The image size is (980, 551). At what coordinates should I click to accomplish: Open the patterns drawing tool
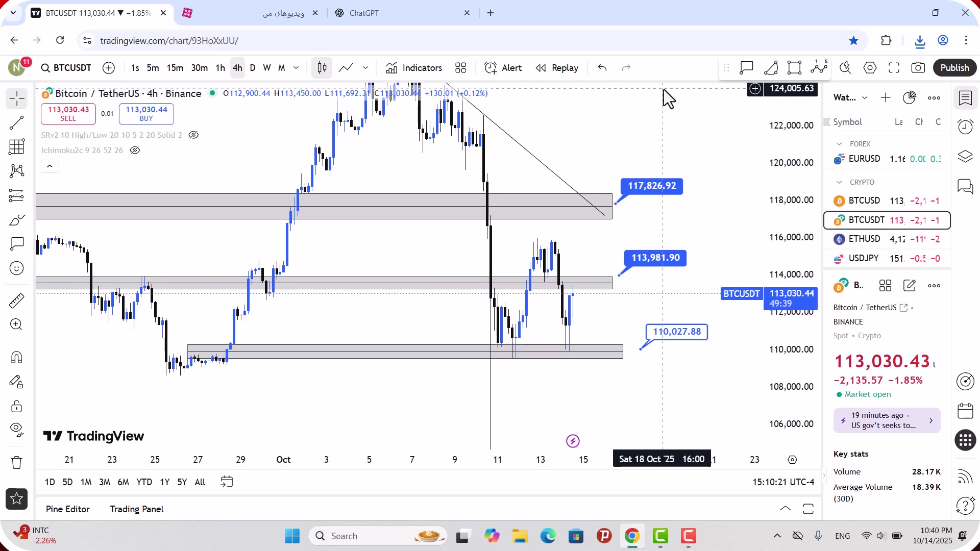(x=16, y=171)
